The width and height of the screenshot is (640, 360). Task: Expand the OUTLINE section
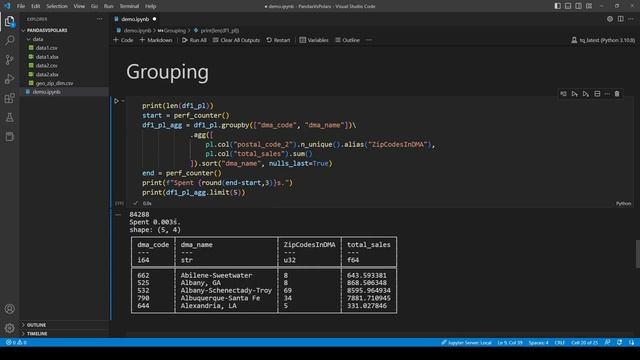36,325
